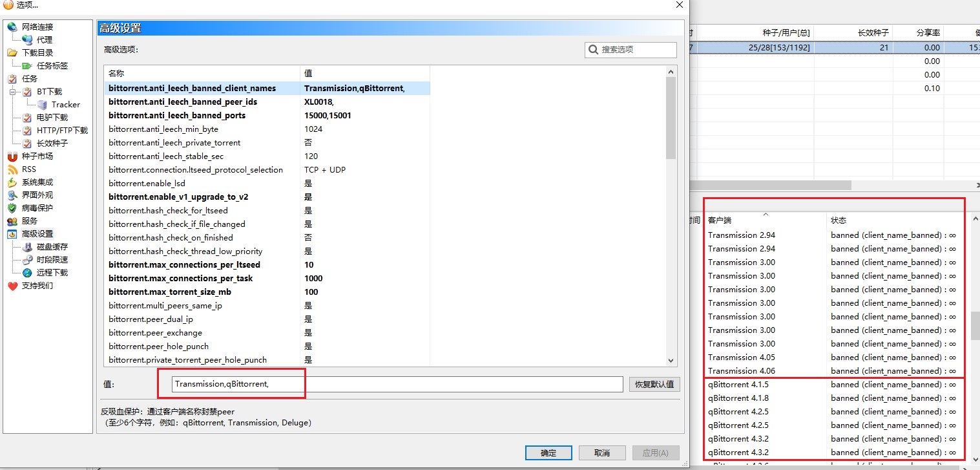
Task: Click the 长效种子 column header in main window
Action: (x=853, y=32)
